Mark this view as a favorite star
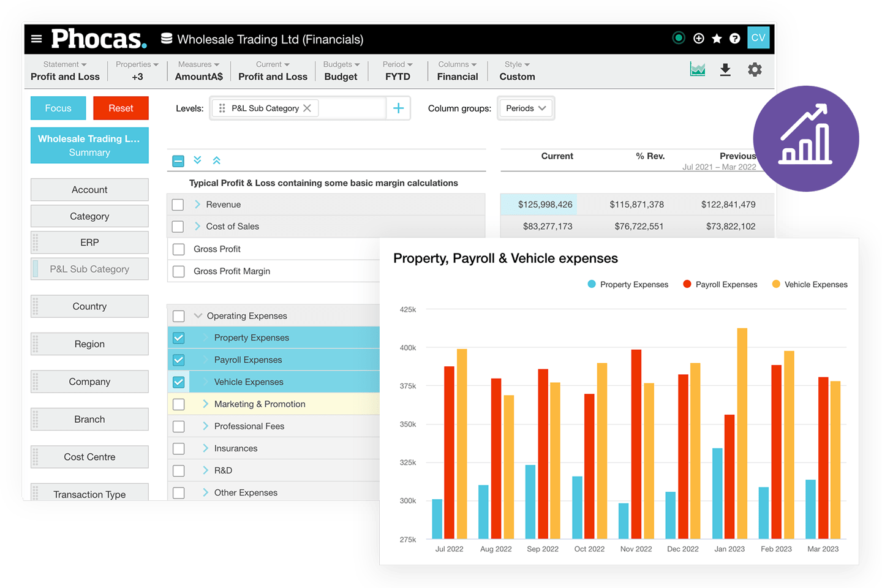This screenshot has height=588, width=882. pyautogui.click(x=717, y=38)
